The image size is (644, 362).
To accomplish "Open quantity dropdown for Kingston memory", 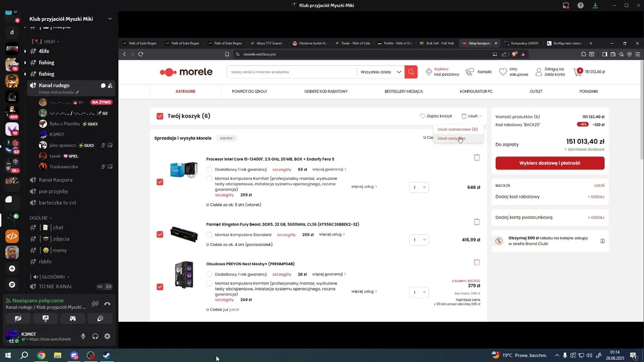I will pos(419,240).
